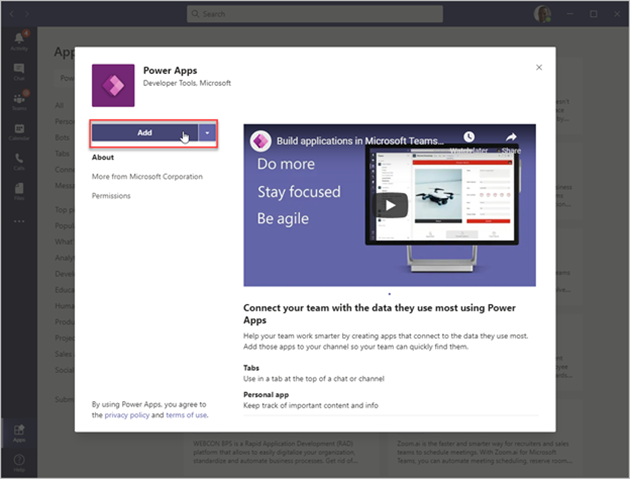Play the Build applications video
Screen dimensions: 630x479
391,206
